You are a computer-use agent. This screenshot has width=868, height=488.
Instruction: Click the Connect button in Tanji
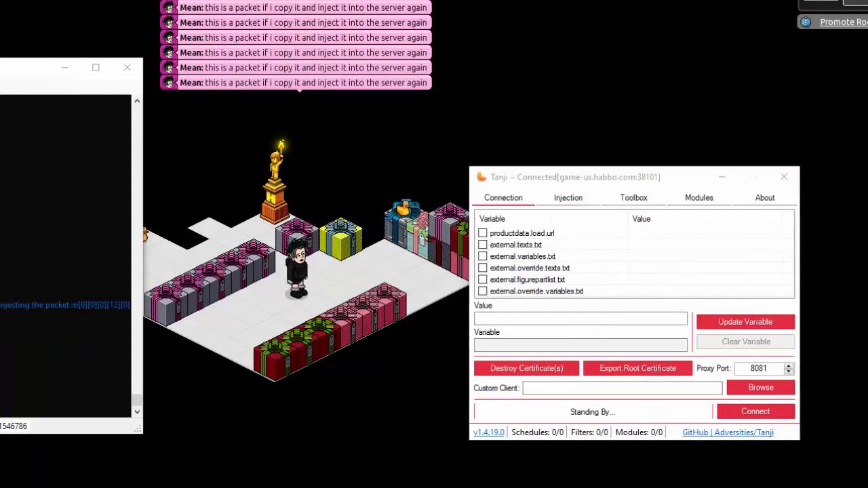pos(755,411)
